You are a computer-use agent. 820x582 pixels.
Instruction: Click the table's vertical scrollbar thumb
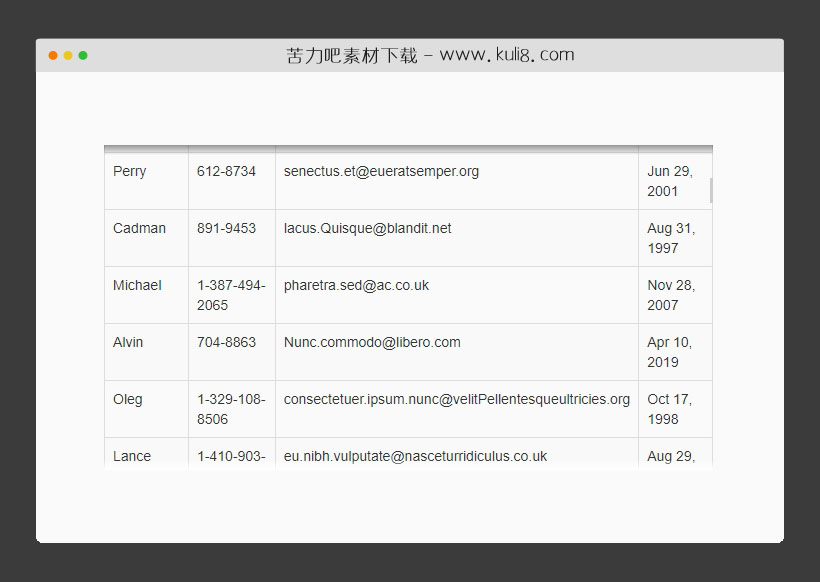711,190
